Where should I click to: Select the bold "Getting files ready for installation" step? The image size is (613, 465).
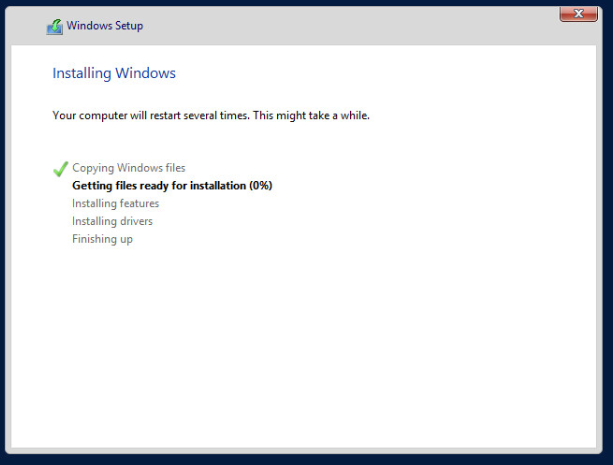point(160,186)
